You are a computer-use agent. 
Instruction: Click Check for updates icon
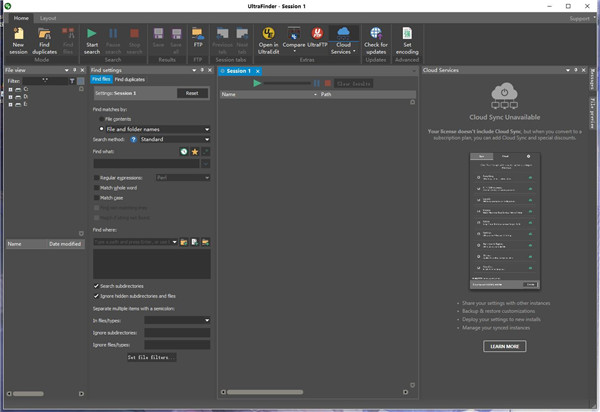pyautogui.click(x=376, y=33)
